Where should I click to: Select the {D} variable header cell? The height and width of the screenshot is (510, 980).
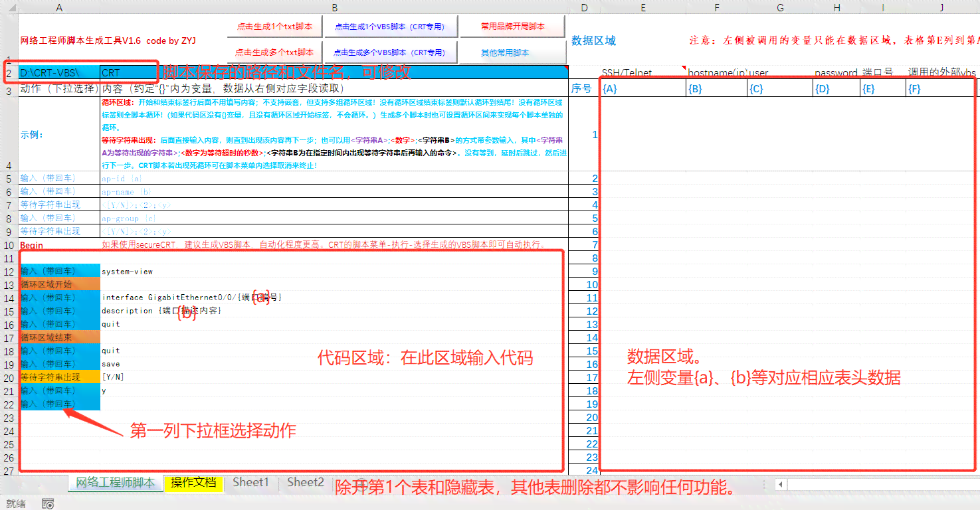pyautogui.click(x=836, y=88)
